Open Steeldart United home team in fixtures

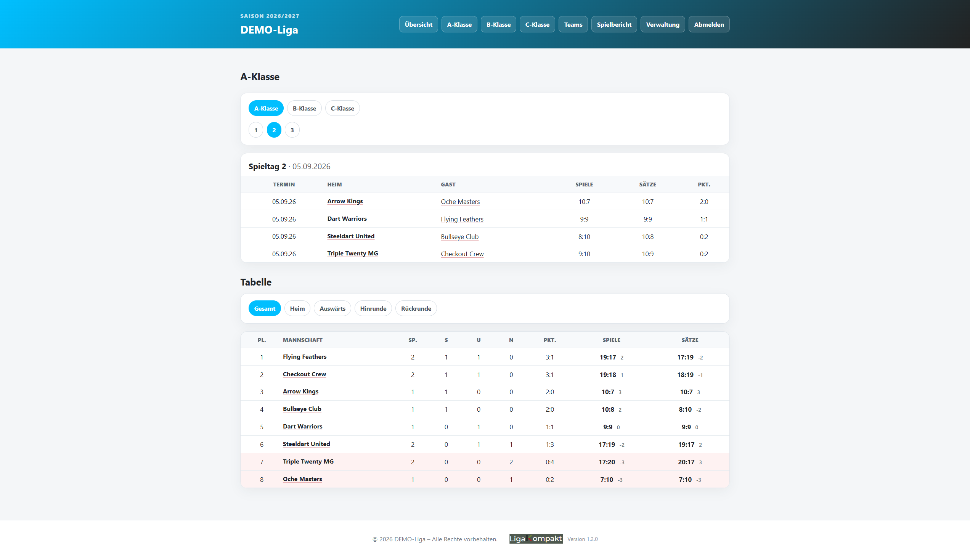[x=350, y=236]
